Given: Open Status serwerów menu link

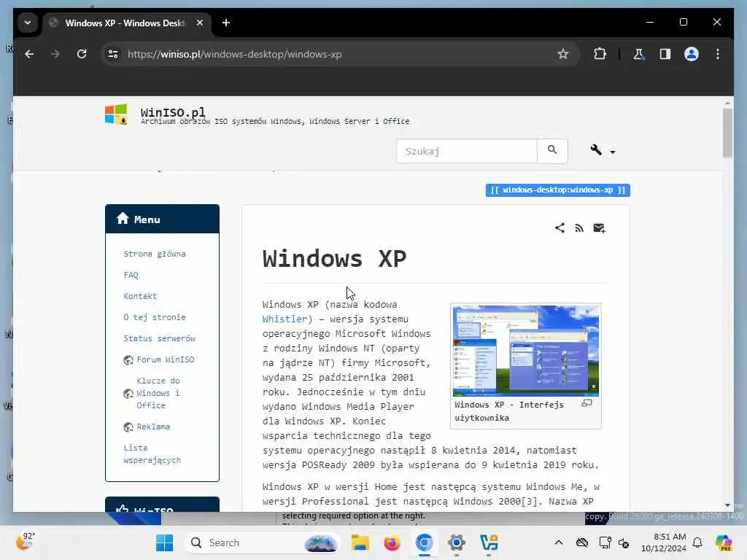Looking at the screenshot, I should (159, 338).
